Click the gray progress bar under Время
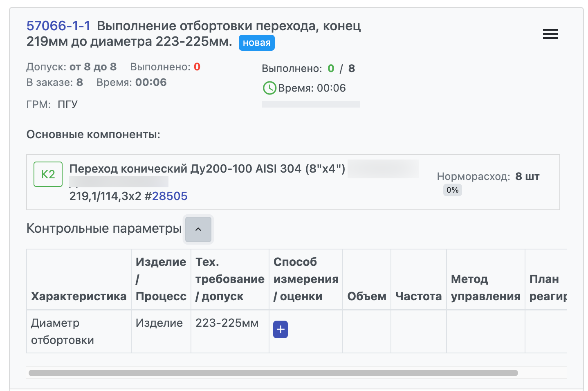588x391 pixels. [x=310, y=104]
